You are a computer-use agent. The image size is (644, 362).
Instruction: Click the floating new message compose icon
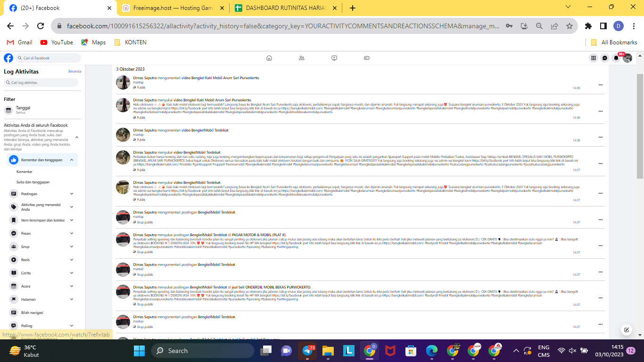626,330
